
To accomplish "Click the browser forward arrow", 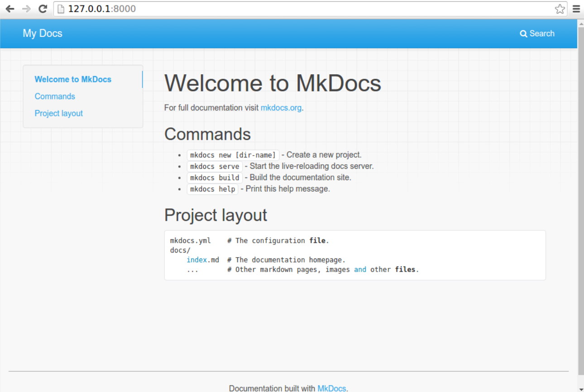I will [26, 9].
